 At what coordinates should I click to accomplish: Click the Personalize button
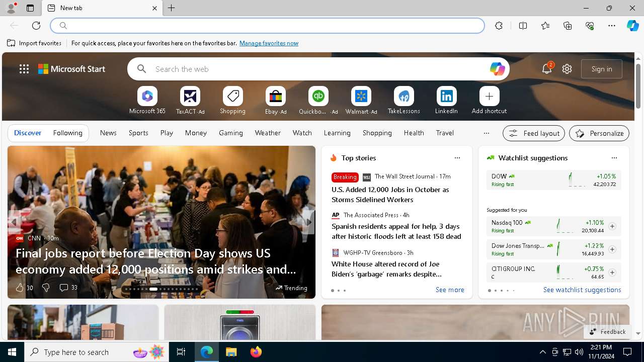(x=599, y=133)
